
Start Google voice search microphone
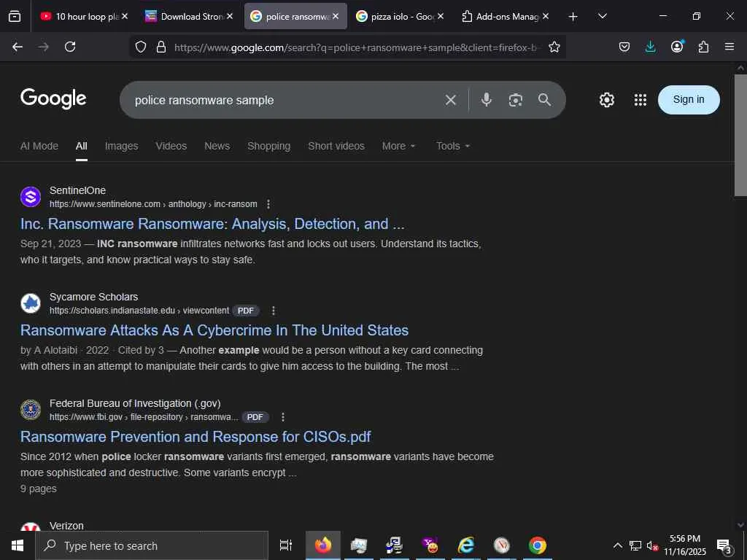click(x=486, y=100)
